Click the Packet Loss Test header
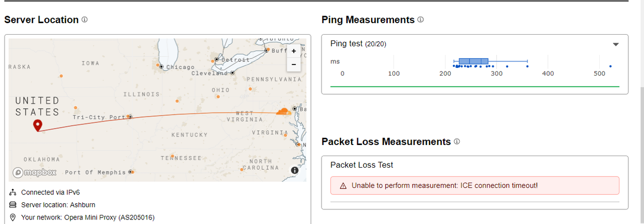Screen dimensions: 644x224 coord(362,165)
